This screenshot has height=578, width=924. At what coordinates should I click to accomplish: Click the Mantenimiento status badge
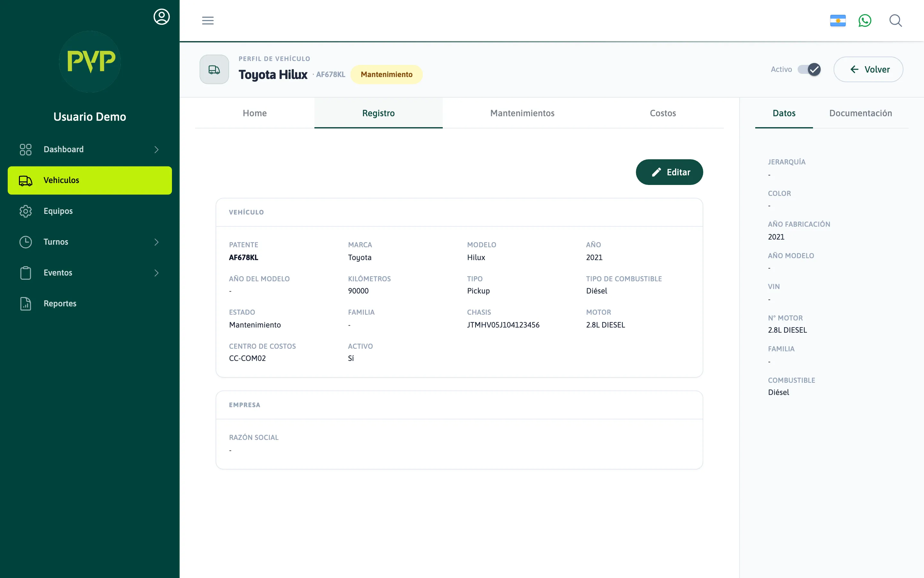point(386,74)
